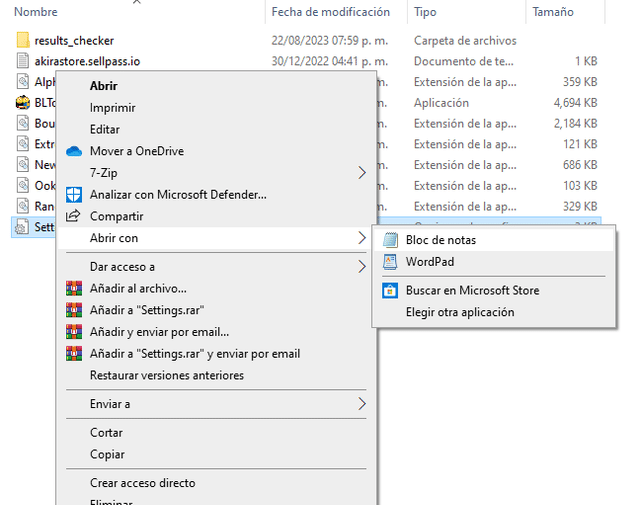
Task: Click the Bloc de notas notepad icon
Action: (x=390, y=240)
